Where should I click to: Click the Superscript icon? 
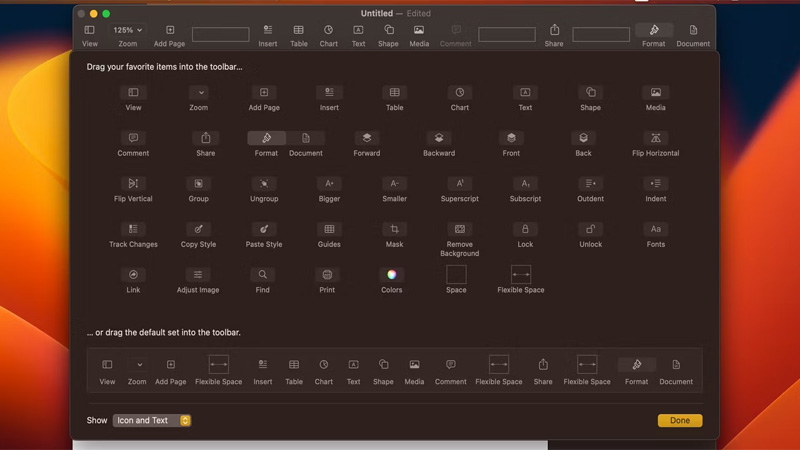point(459,184)
